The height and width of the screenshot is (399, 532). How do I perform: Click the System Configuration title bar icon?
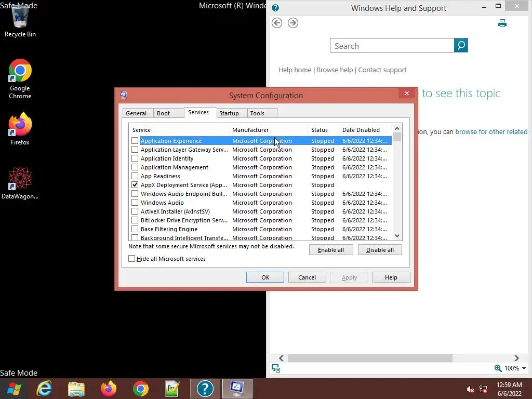click(124, 95)
